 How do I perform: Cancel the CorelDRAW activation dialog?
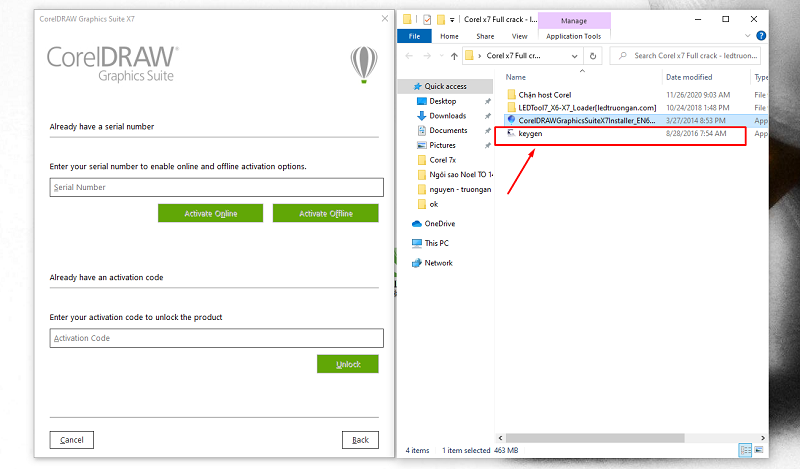[71, 439]
